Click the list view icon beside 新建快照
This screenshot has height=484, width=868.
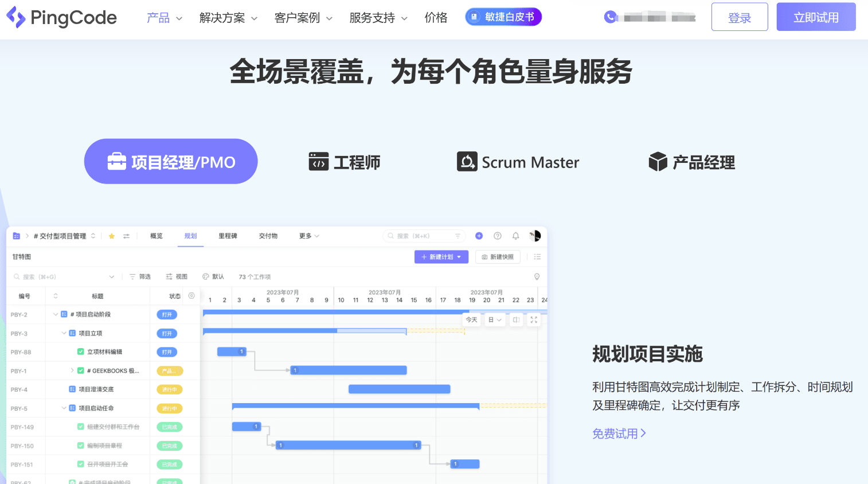[537, 257]
